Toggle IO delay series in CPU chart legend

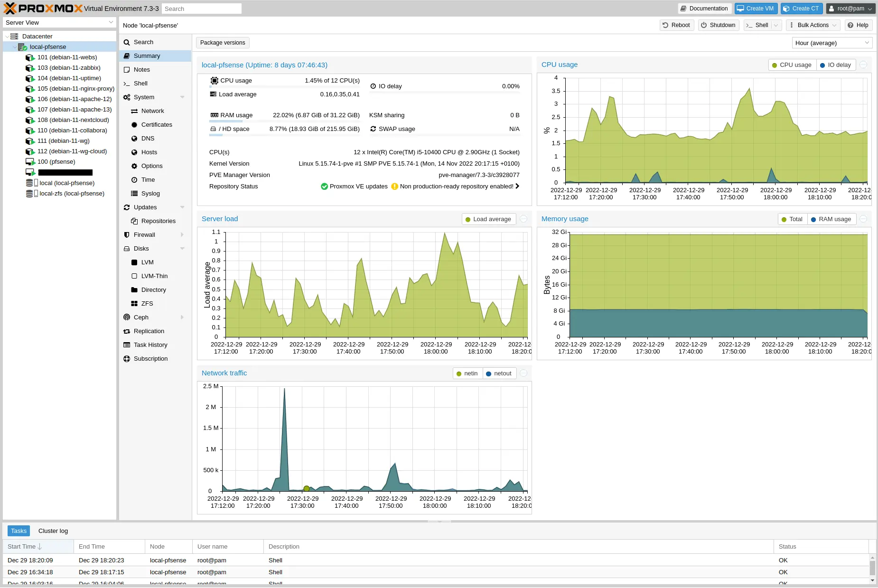tap(835, 65)
